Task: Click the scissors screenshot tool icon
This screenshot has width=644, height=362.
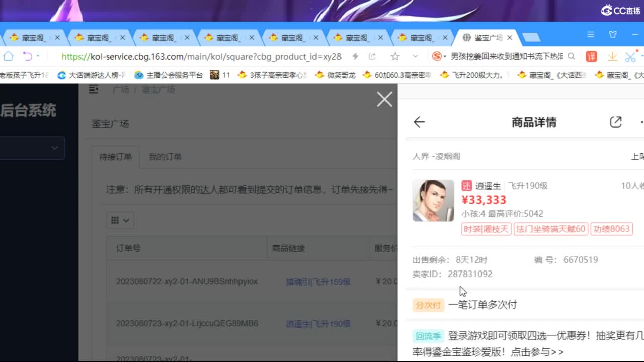Action: tap(630, 56)
